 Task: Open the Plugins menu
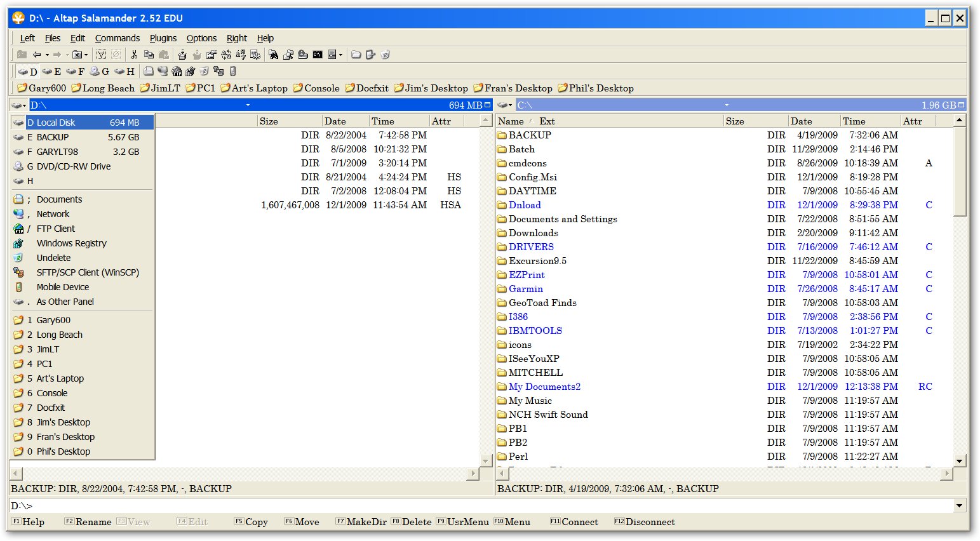coord(163,38)
